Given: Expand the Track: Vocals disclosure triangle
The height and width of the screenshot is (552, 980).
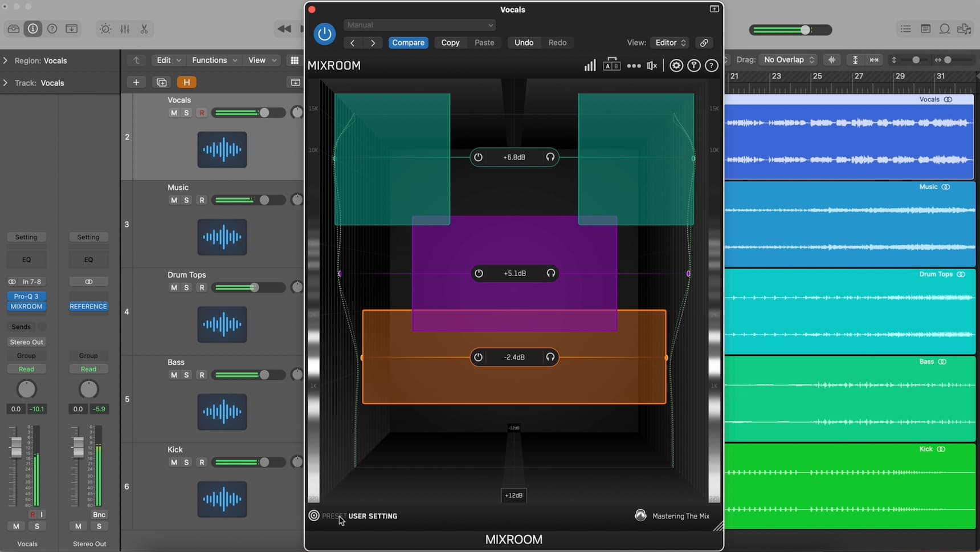Looking at the screenshot, I should [x=6, y=83].
